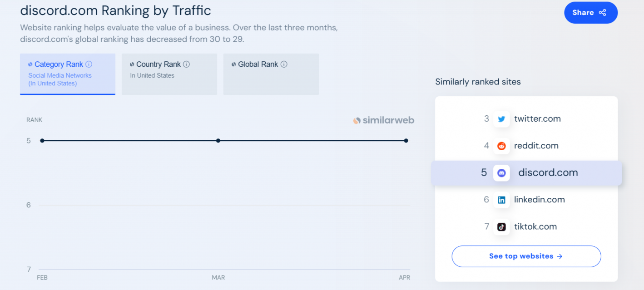
Task: Click the Country Rank info icon
Action: click(186, 64)
